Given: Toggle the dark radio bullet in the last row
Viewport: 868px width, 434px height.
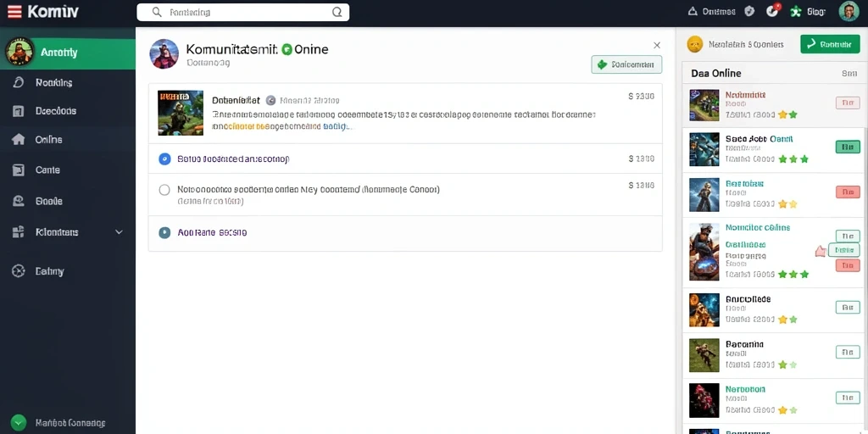Looking at the screenshot, I should point(164,232).
